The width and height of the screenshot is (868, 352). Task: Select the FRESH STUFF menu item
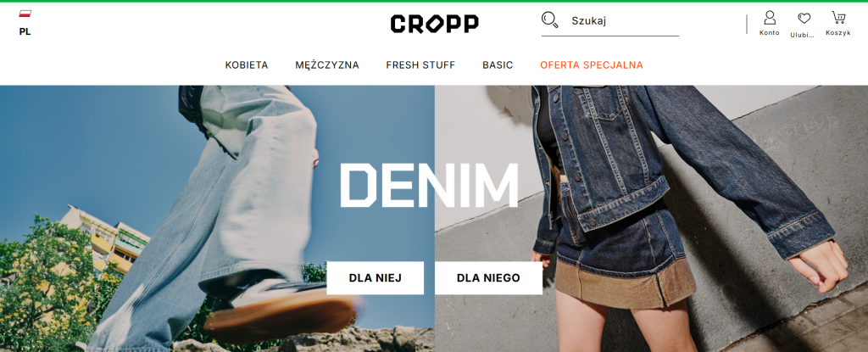(420, 64)
